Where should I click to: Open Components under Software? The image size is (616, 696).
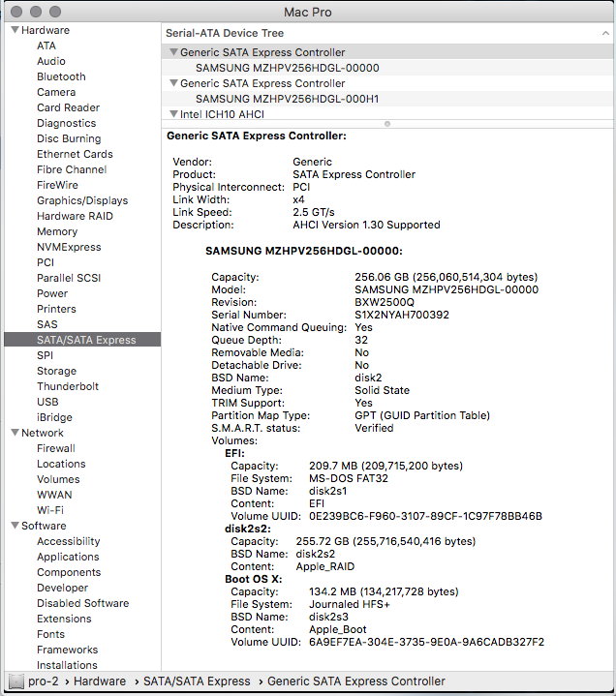69,573
